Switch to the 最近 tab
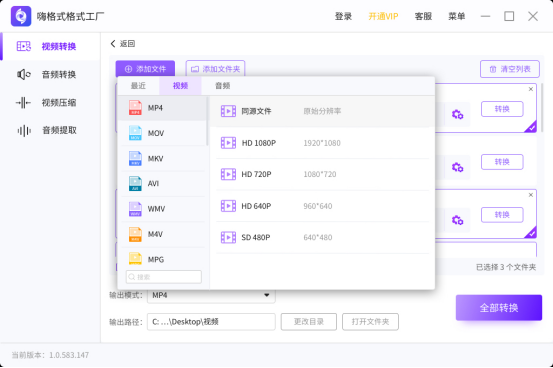 click(138, 86)
